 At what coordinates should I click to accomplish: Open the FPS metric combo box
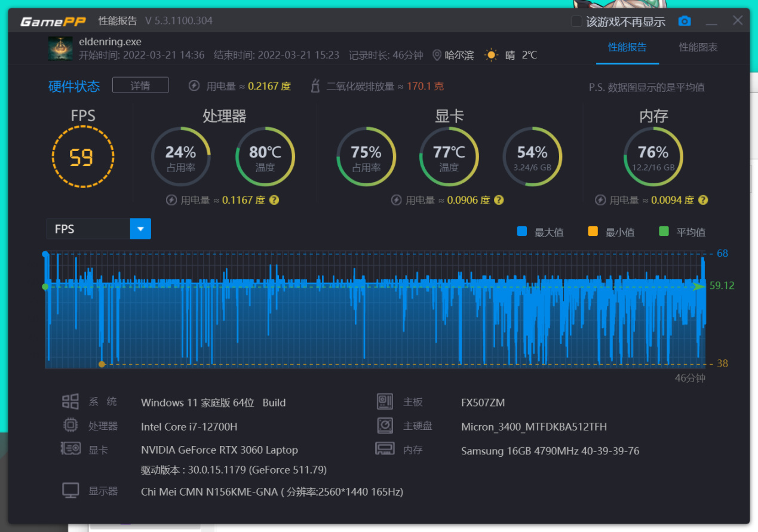point(99,229)
